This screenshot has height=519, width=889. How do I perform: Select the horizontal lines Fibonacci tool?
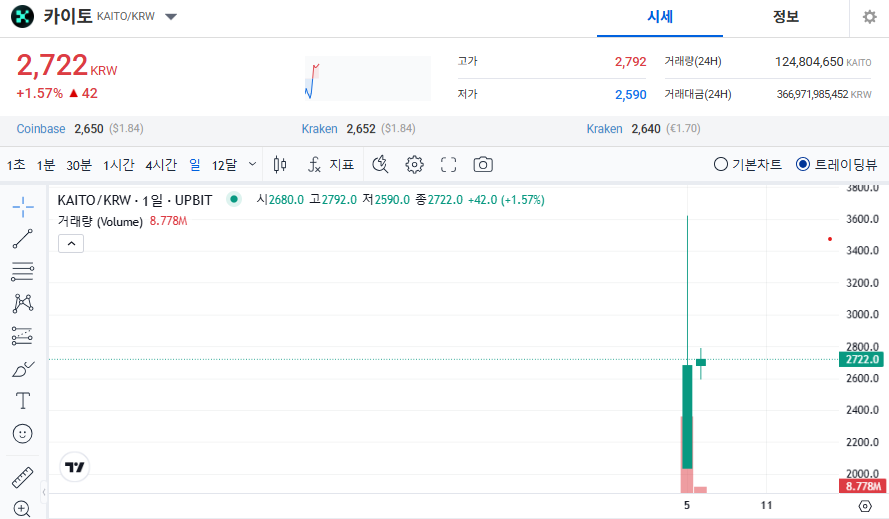coord(23,272)
